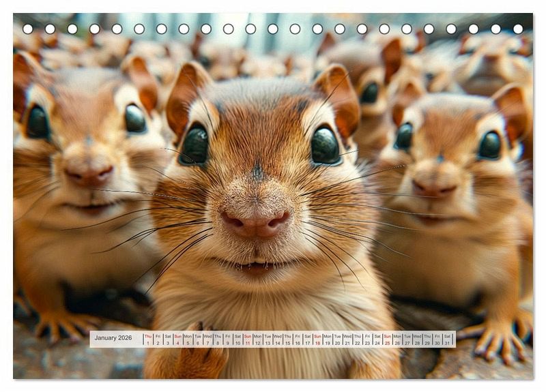Click the center chipmunk's right eye
546x392 pixels.
pyautogui.click(x=325, y=146)
